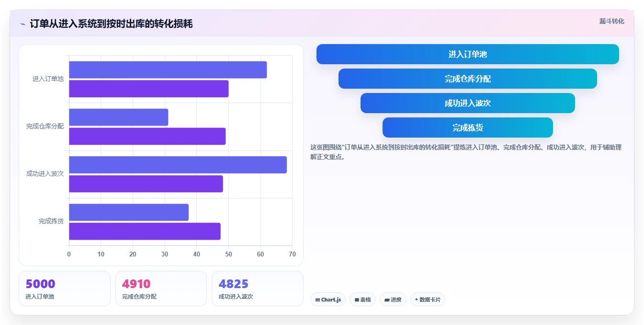Screen dimensions: 644x325
Task: Click the lower purple bar of 完成拣货 row
Action: coord(145,231)
